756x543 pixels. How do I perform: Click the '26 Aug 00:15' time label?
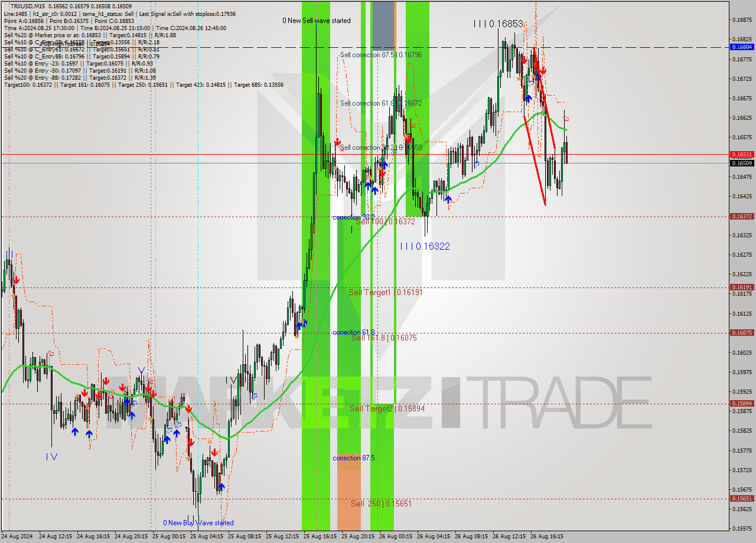click(396, 537)
